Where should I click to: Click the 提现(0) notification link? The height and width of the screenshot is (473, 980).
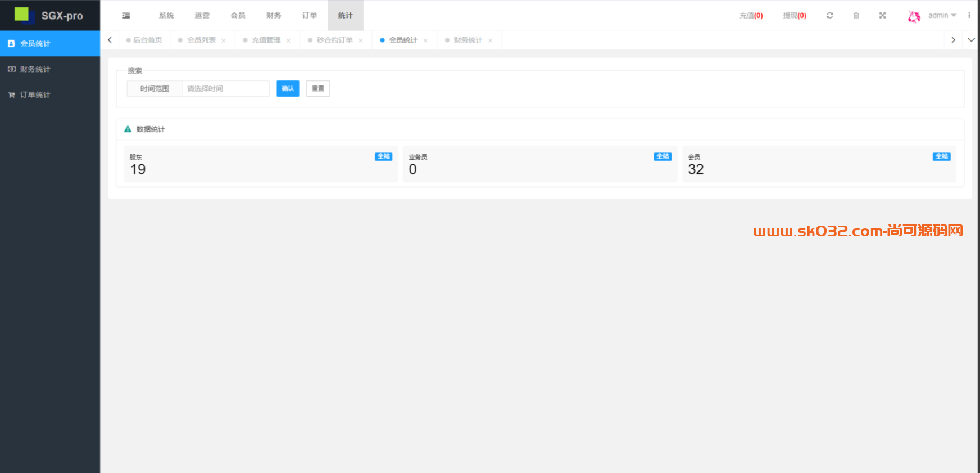click(x=795, y=16)
